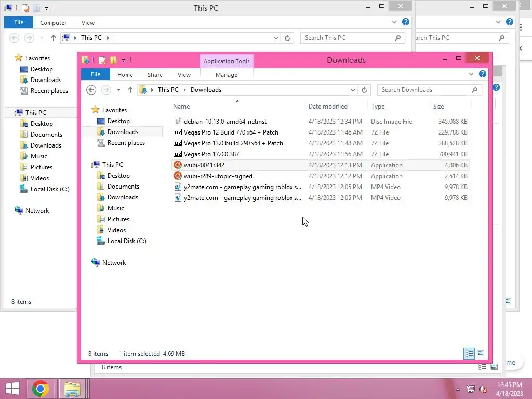The image size is (532, 399).
Task: Open the Home ribbon tab in Downloads
Action: click(125, 75)
